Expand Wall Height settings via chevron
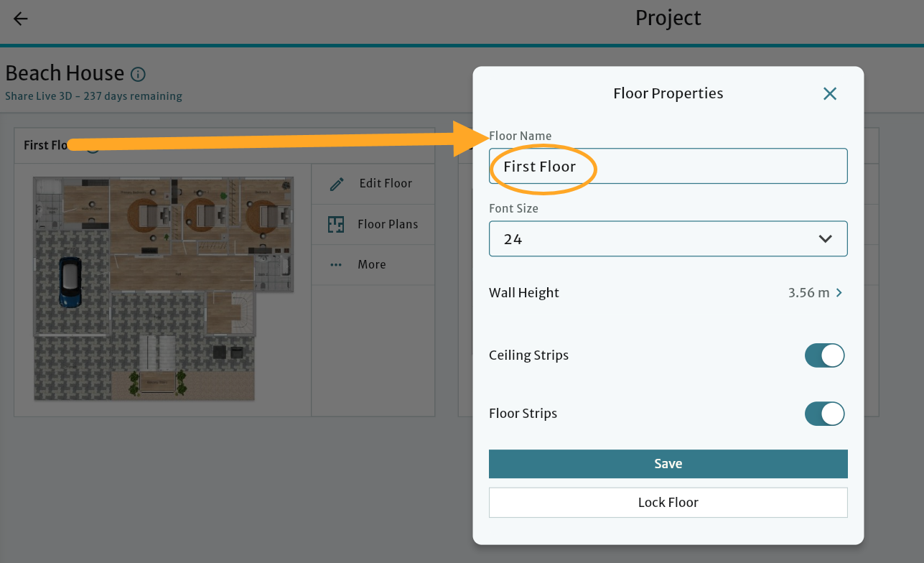The width and height of the screenshot is (924, 563). pyautogui.click(x=838, y=292)
